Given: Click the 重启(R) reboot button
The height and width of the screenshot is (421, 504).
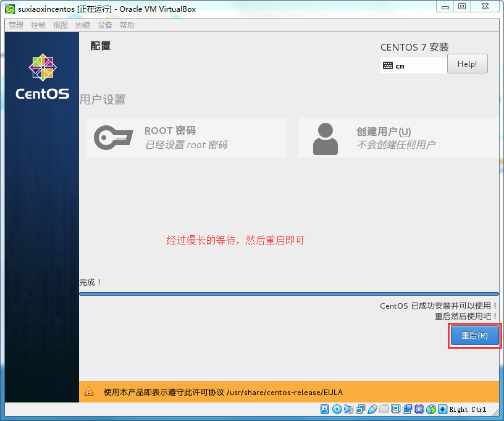Looking at the screenshot, I should pyautogui.click(x=474, y=335).
